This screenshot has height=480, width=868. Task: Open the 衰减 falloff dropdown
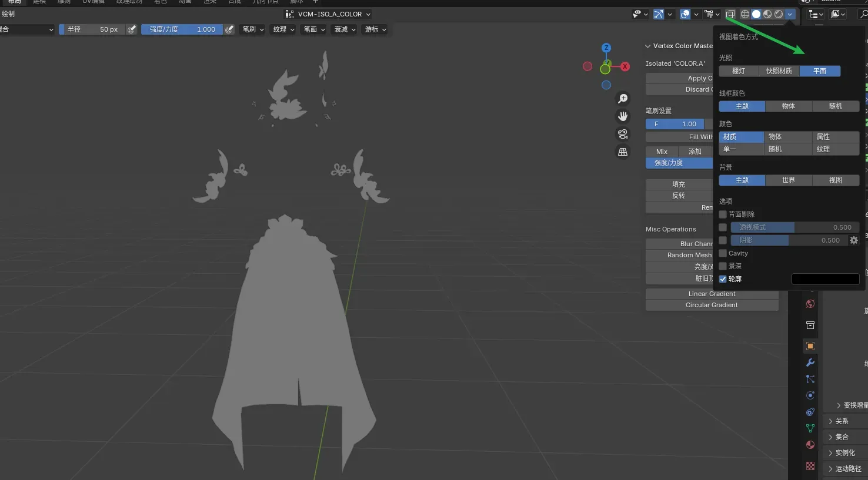click(x=345, y=29)
